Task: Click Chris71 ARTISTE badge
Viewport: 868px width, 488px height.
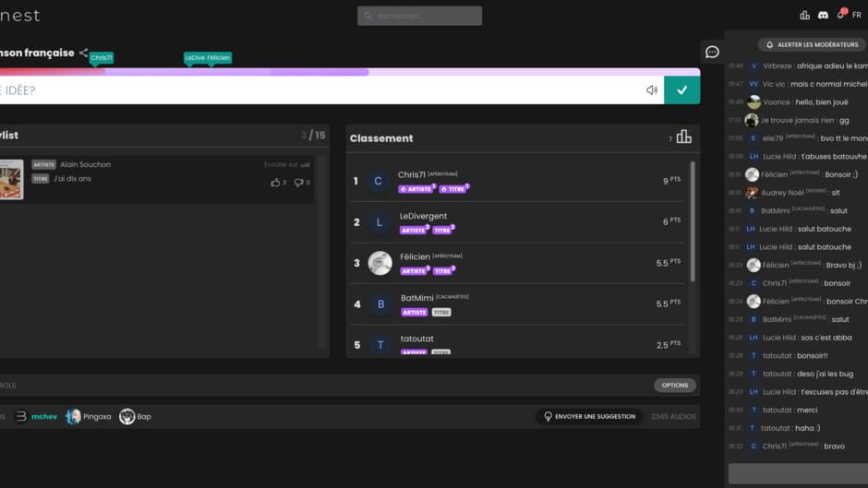Action: tap(416, 189)
